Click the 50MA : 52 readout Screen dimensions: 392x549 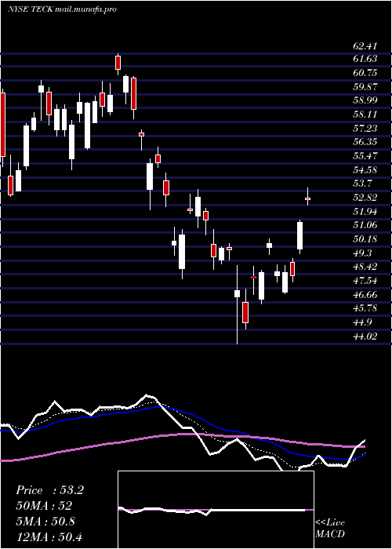point(44,506)
